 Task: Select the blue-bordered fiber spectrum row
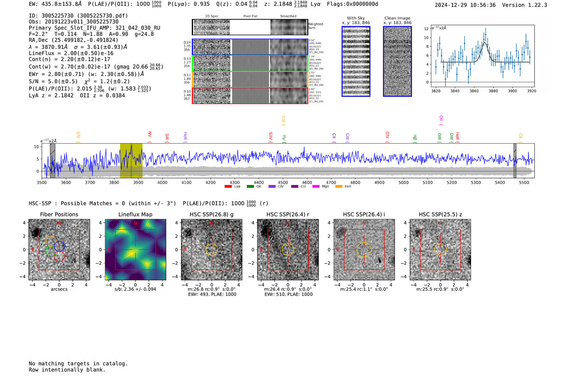[x=250, y=47]
